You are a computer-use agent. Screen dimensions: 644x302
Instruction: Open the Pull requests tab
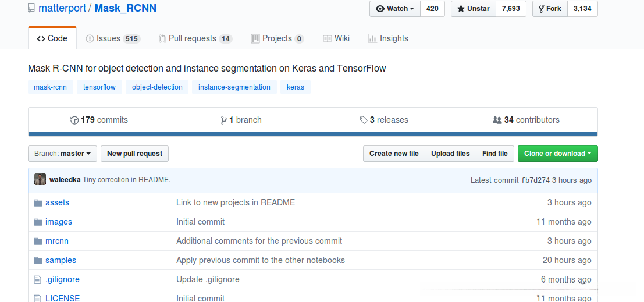(x=195, y=38)
